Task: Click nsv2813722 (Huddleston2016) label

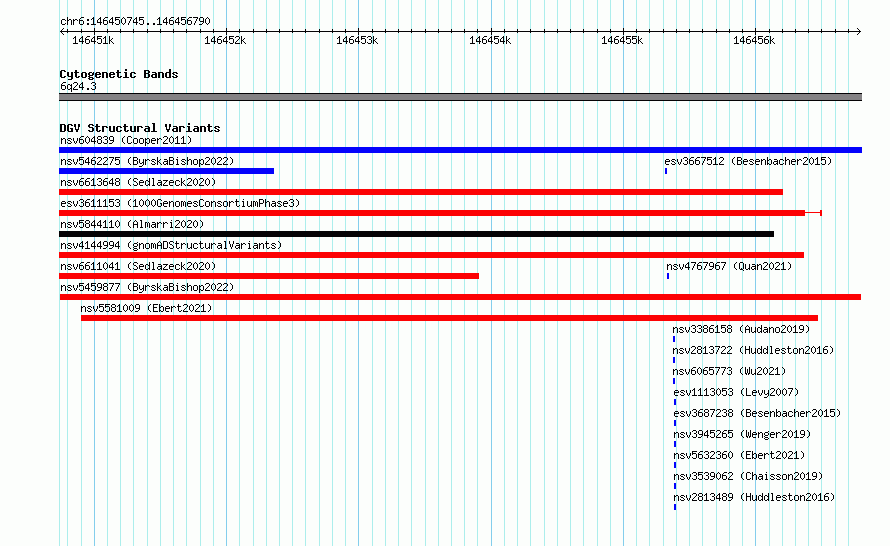Action: tap(753, 350)
